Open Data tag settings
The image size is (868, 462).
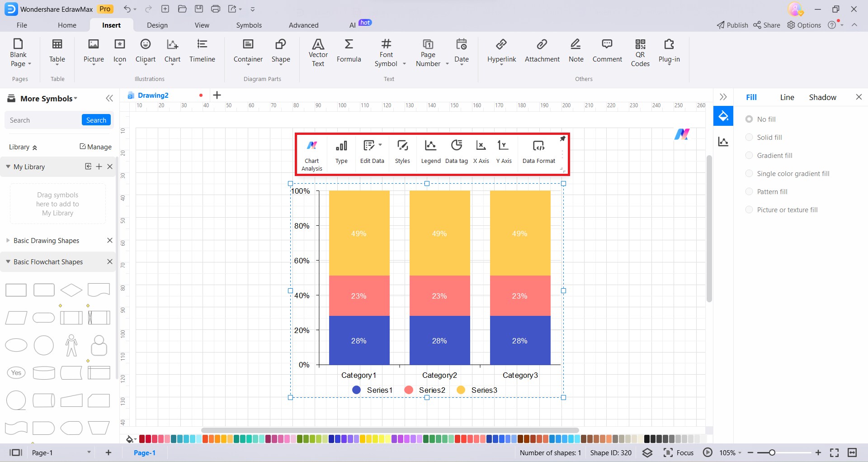pyautogui.click(x=457, y=152)
